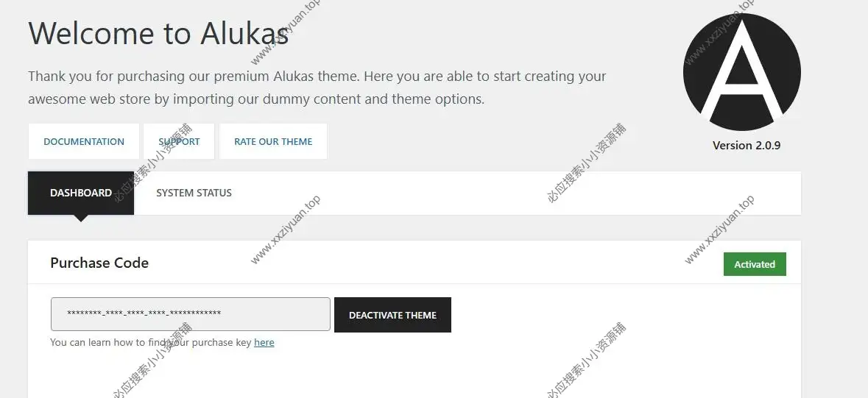Screen dimensions: 868x398
Task: Open the Documentation button
Action: click(x=84, y=141)
